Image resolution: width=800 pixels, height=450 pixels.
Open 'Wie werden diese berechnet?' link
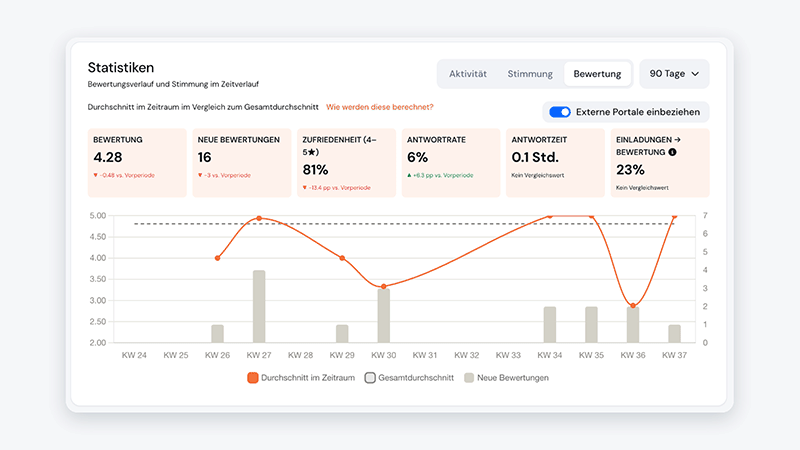tap(380, 107)
